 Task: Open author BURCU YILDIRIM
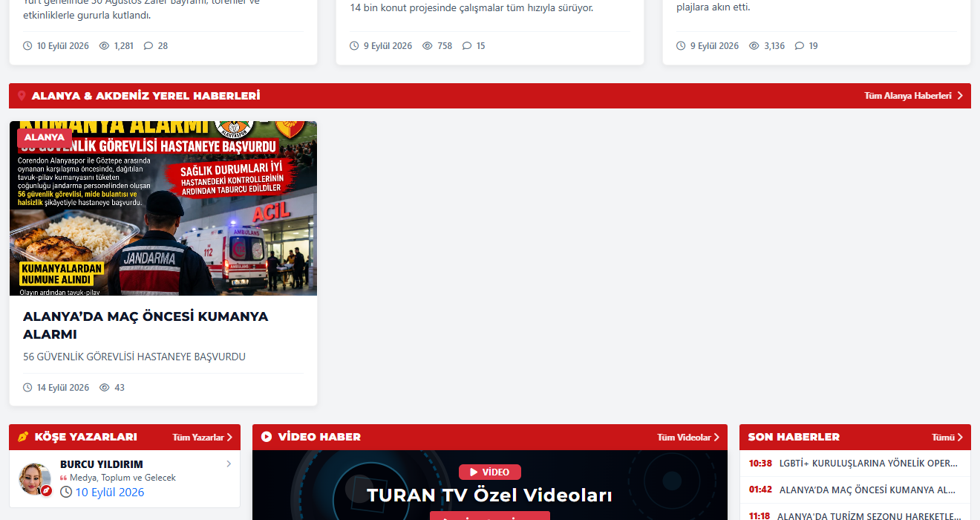tap(102, 464)
